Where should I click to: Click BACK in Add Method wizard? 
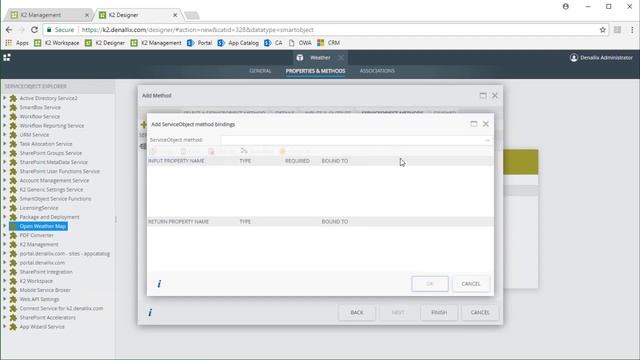tap(357, 313)
